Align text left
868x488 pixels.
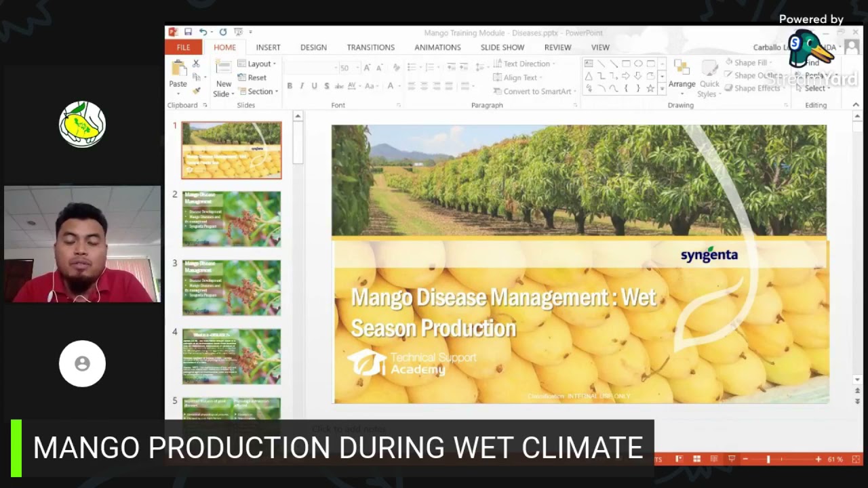[412, 86]
